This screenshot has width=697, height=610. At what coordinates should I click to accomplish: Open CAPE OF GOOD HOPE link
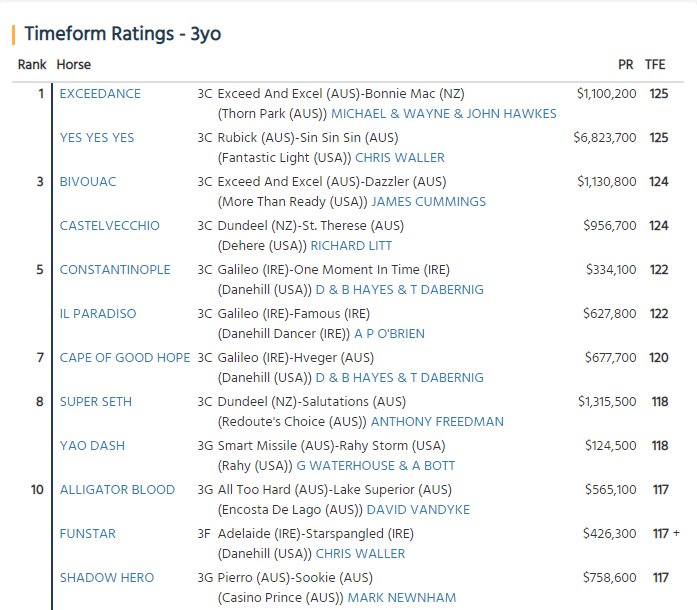point(125,358)
